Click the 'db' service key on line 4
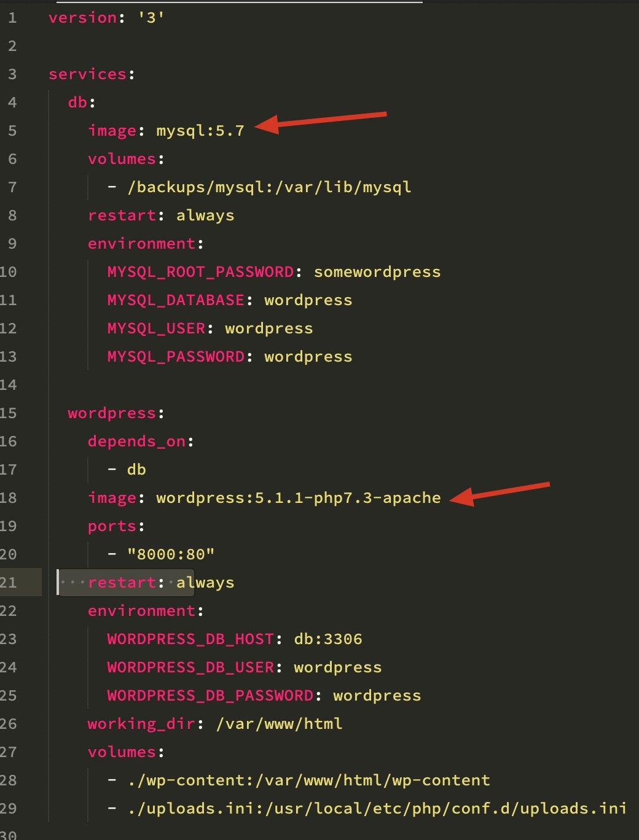 click(x=77, y=103)
